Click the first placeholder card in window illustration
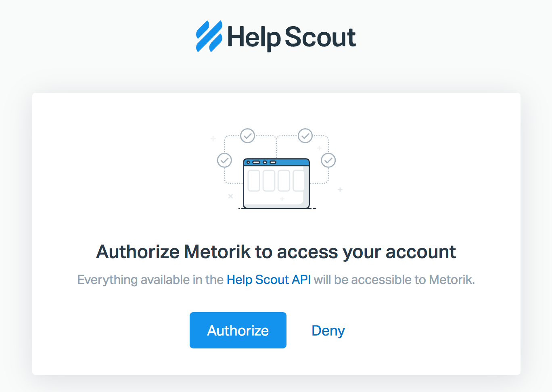Image resolution: width=552 pixels, height=392 pixels. 254,181
